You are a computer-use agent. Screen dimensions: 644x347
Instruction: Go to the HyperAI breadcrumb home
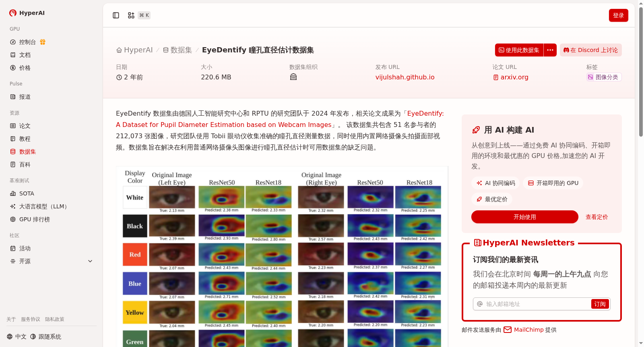(x=134, y=50)
